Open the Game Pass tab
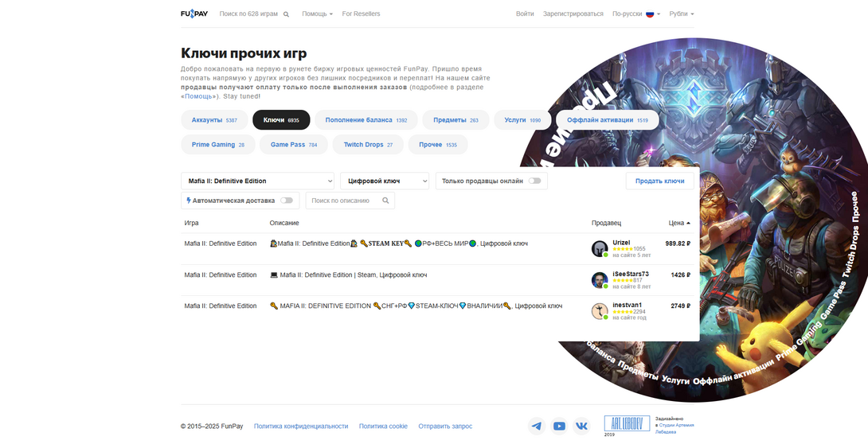The width and height of the screenshot is (868, 448). coord(293,144)
